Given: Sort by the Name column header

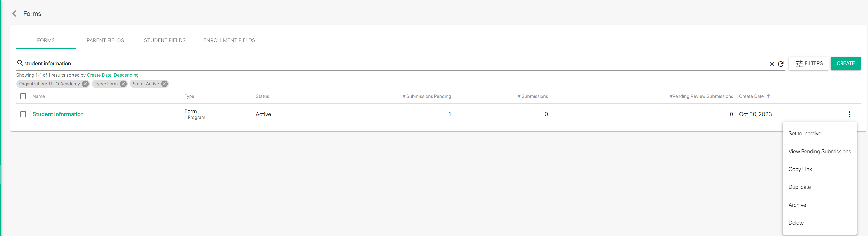Looking at the screenshot, I should (x=38, y=96).
